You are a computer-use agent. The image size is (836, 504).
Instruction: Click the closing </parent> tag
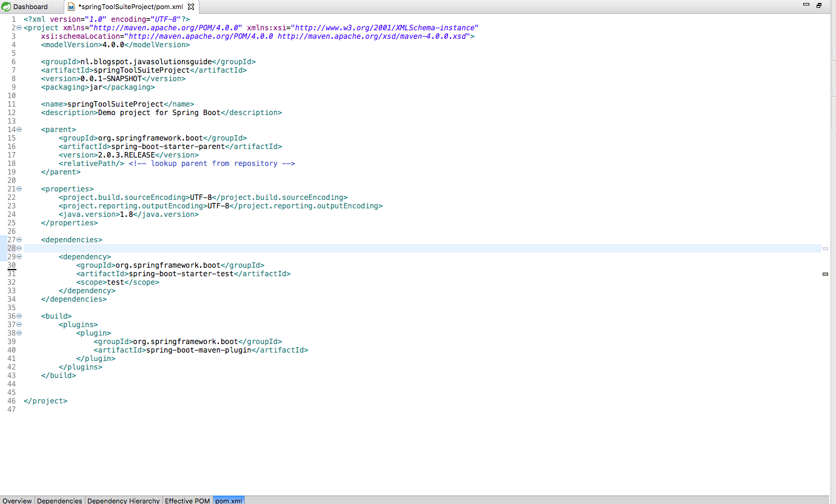[61, 172]
